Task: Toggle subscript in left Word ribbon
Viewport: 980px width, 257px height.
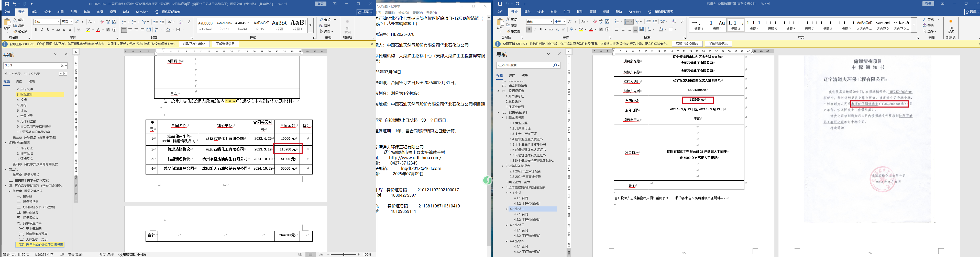Action: click(x=65, y=30)
